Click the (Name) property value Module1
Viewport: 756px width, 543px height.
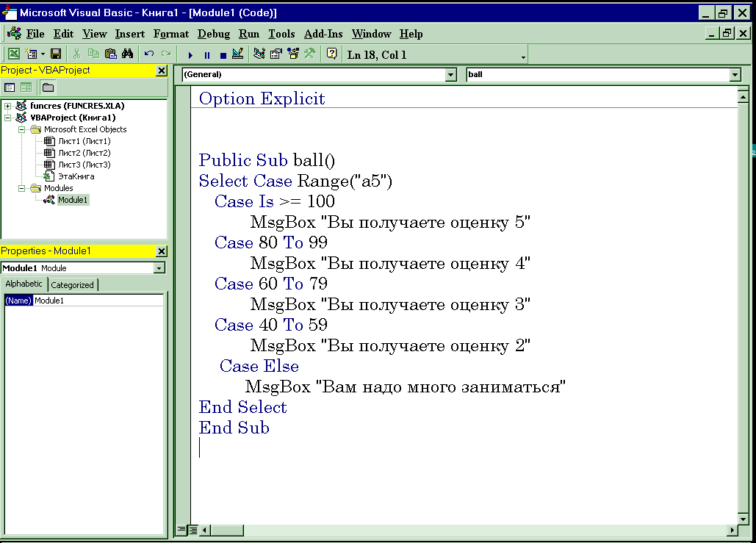[x=98, y=301]
